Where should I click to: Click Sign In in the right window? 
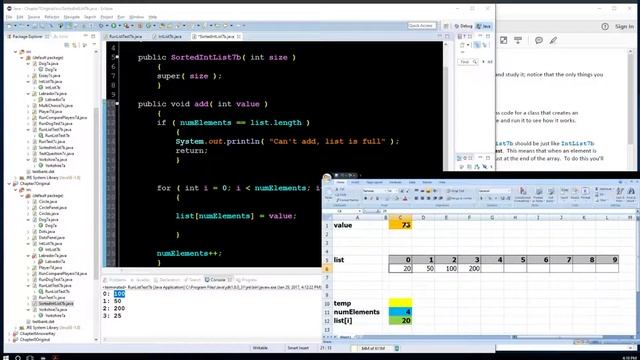pos(624,27)
